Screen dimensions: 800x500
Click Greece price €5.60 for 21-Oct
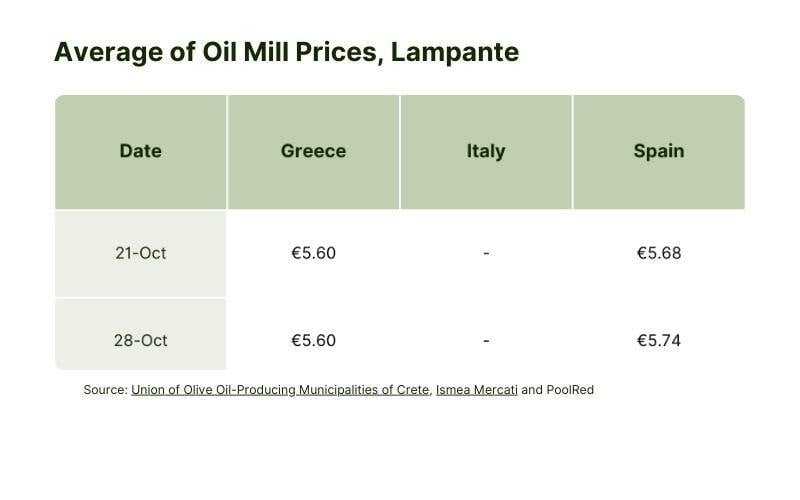click(313, 253)
